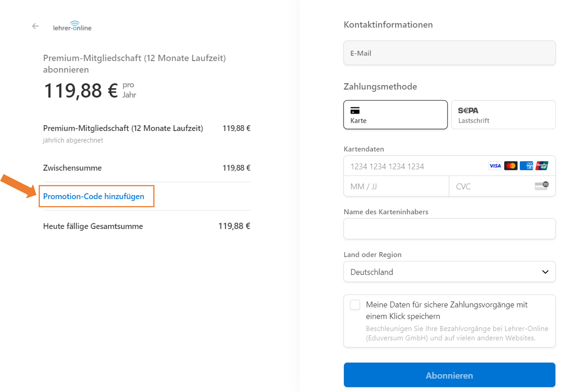Click the Kartendaten label

tap(364, 149)
